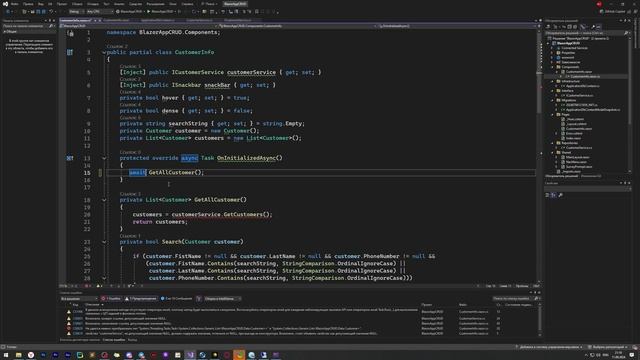
Task: Click the Categorized icon in the Properties panel
Action: 548,195
